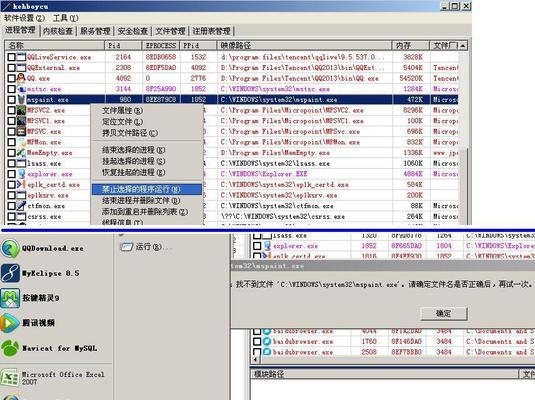Screen dimensions: 535x400
Task: Click the MPSVC.exe process icon
Action: pyautogui.click(x=21, y=131)
